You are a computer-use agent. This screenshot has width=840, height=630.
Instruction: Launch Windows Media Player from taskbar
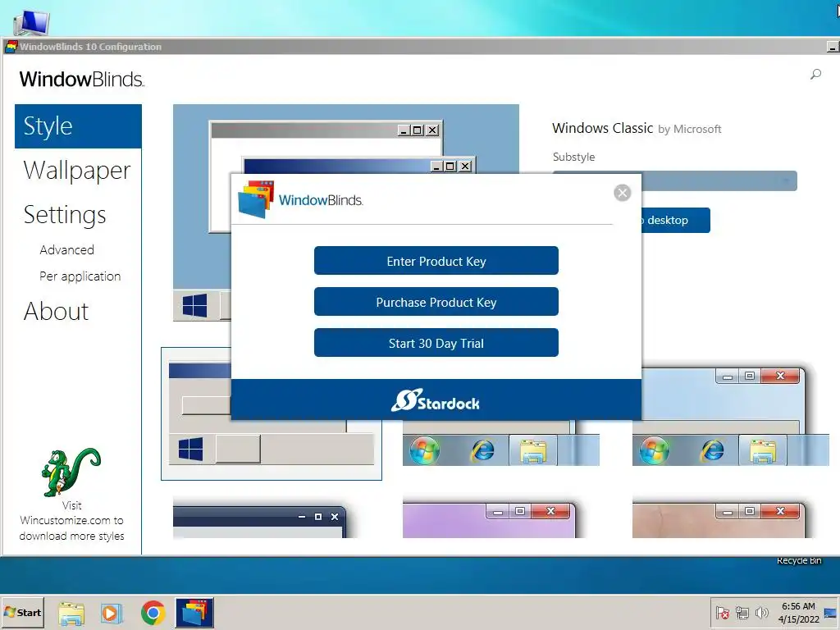111,613
